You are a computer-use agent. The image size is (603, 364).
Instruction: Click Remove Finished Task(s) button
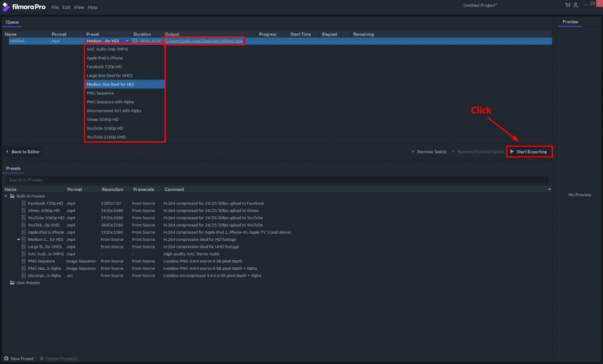[x=478, y=151]
